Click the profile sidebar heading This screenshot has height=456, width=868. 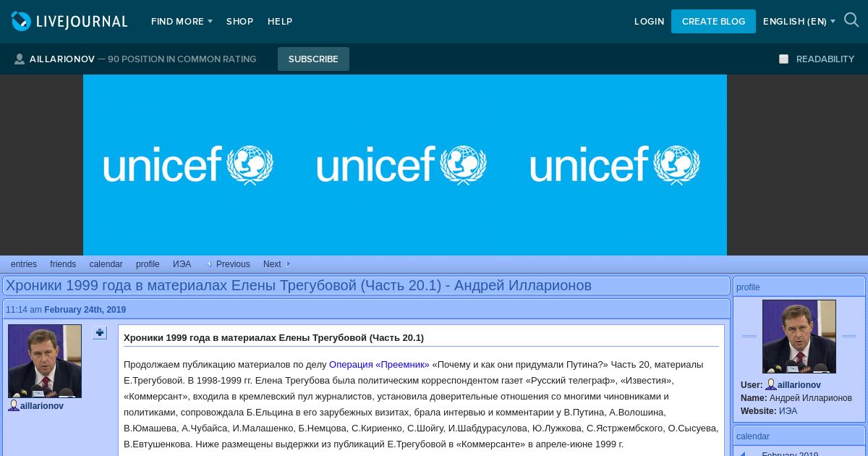pyautogui.click(x=748, y=287)
